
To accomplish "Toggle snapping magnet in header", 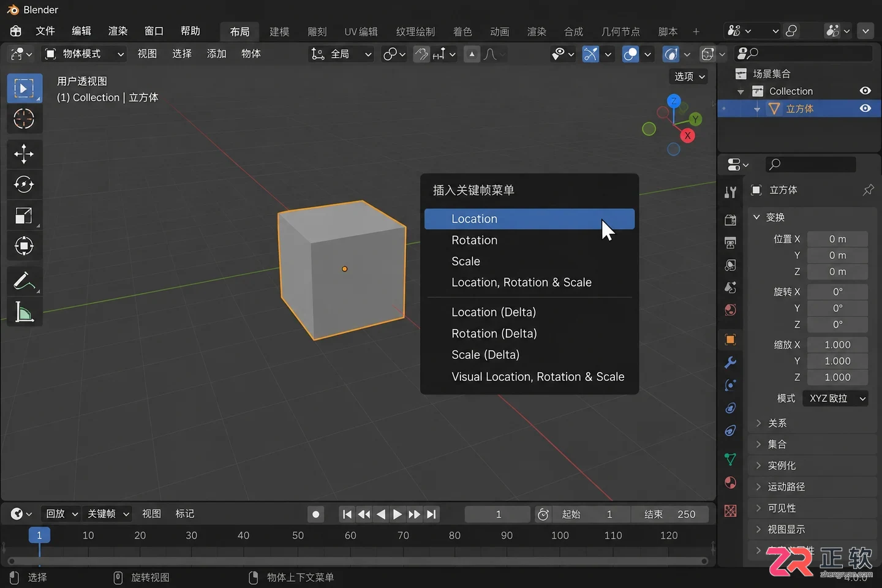I will click(421, 55).
